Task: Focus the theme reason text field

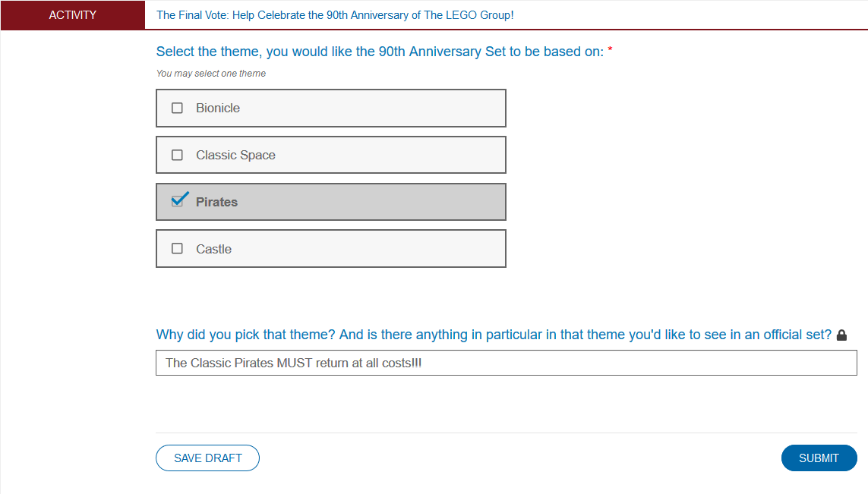Action: (506, 363)
